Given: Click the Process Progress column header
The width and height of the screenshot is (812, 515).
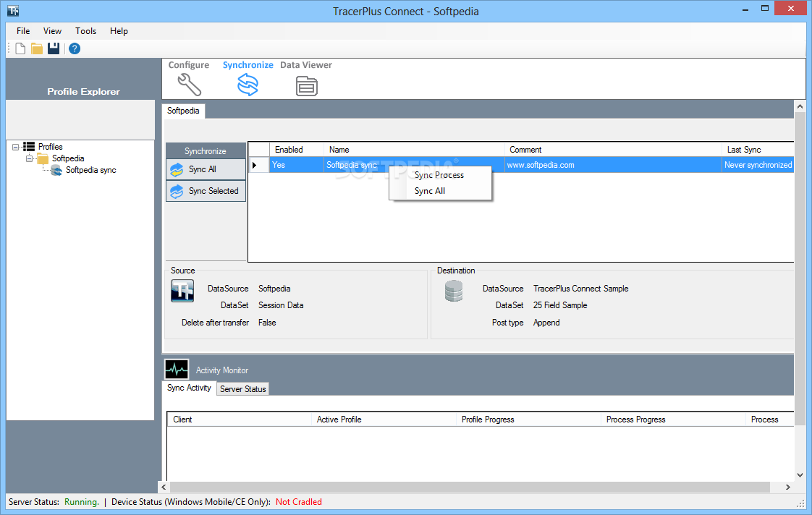Looking at the screenshot, I should coord(673,420).
